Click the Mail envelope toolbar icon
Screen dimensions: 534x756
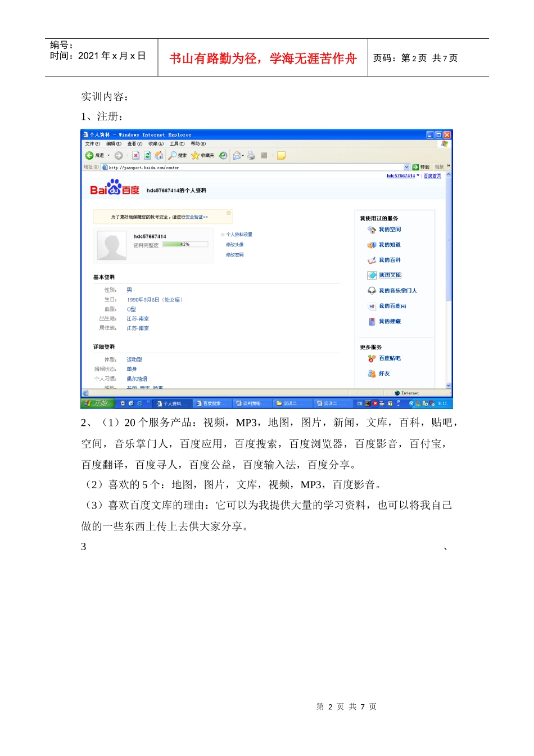click(x=237, y=155)
